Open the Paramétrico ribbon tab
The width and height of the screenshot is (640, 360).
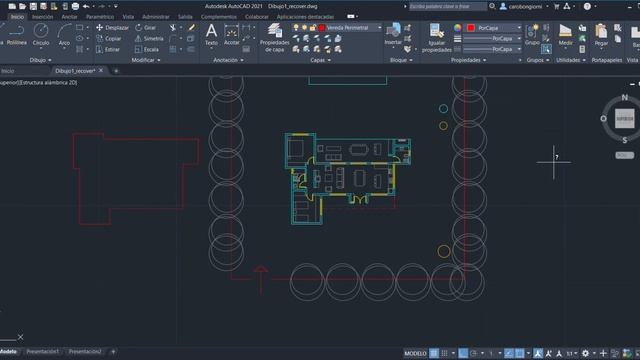click(100, 17)
